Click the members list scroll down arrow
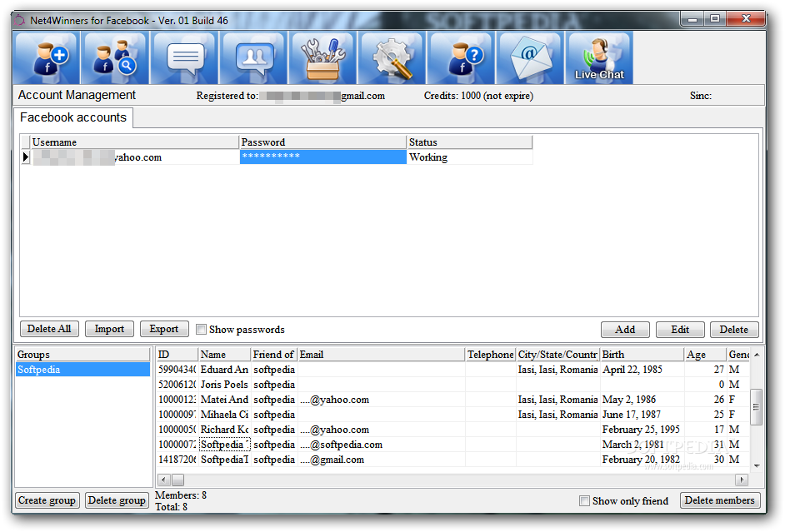This screenshot has width=785, height=532. tap(757, 465)
